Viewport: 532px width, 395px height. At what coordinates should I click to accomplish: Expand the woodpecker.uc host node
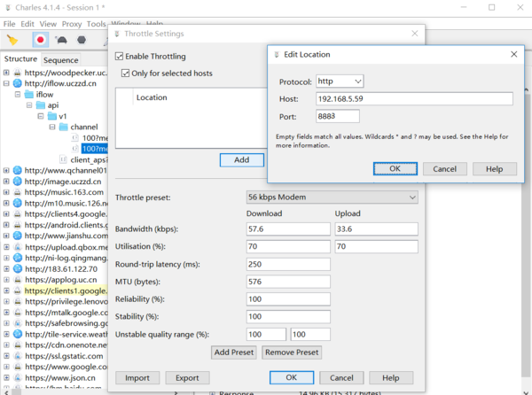[6, 73]
